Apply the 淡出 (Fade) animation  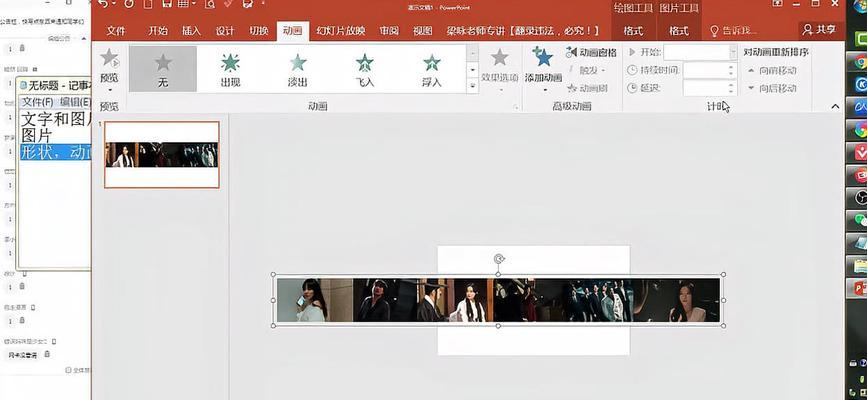[297, 69]
